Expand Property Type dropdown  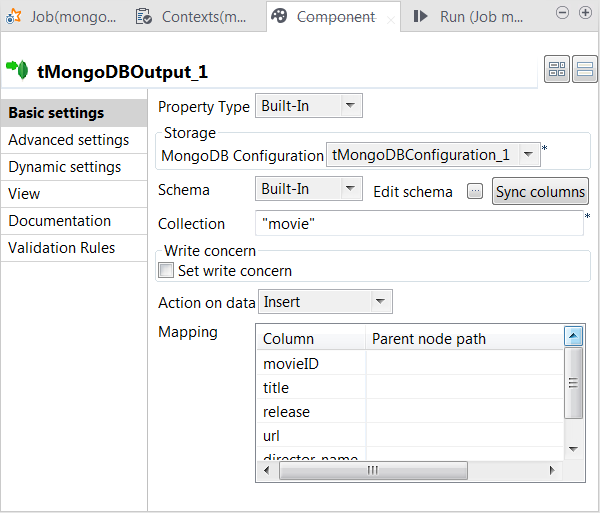coord(350,106)
